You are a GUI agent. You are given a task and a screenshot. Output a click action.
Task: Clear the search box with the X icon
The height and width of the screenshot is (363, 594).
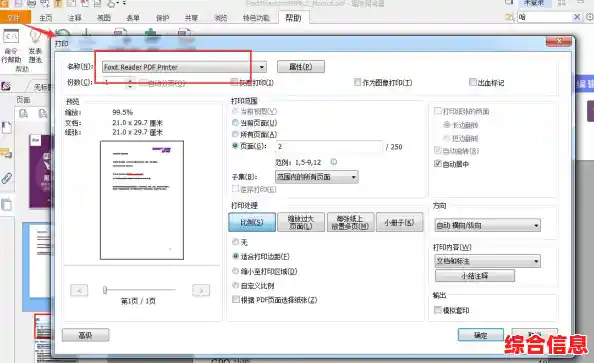tap(577, 17)
